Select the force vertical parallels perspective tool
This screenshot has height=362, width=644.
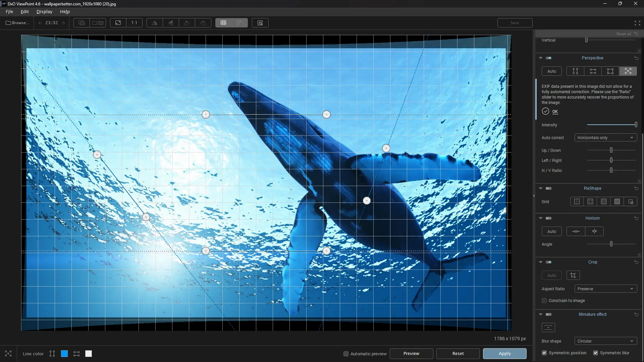pyautogui.click(x=575, y=71)
